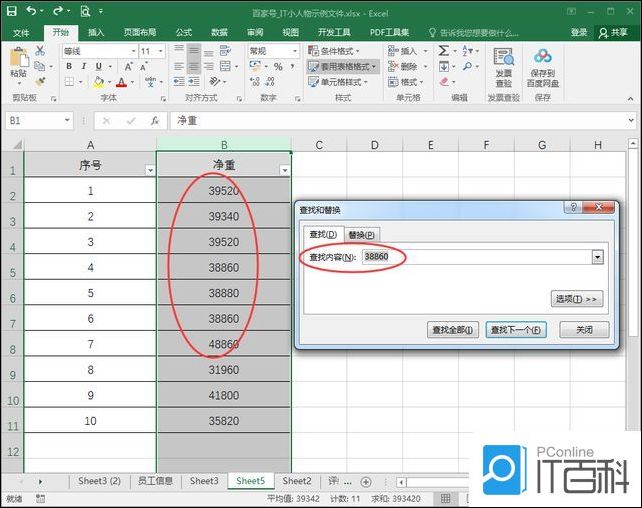Toggle underline formatting in the font group
Screen dimensions: 642x508
99,67
